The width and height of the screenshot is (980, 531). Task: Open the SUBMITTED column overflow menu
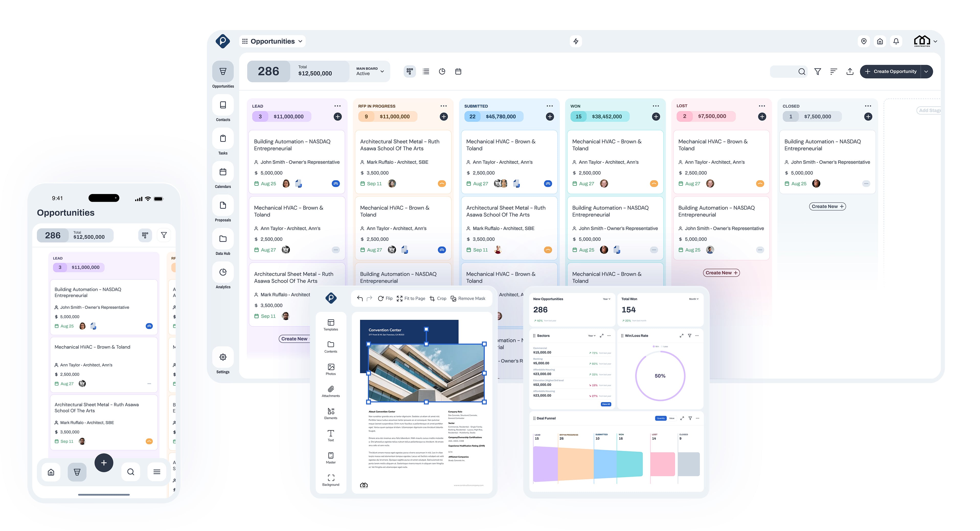tap(549, 106)
